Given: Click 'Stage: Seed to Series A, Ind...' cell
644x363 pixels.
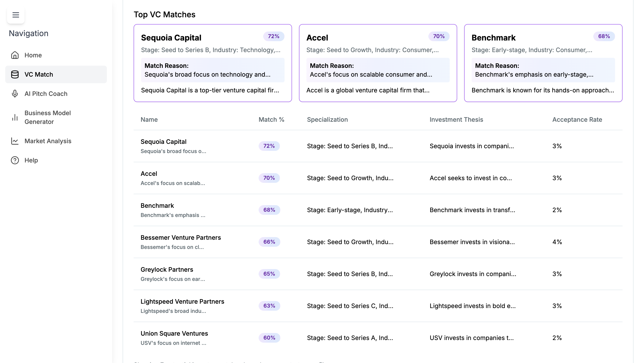Looking at the screenshot, I should coord(350,338).
